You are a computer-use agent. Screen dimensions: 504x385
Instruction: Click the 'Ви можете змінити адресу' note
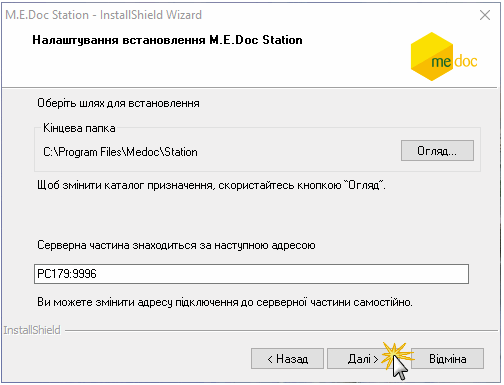point(225,302)
